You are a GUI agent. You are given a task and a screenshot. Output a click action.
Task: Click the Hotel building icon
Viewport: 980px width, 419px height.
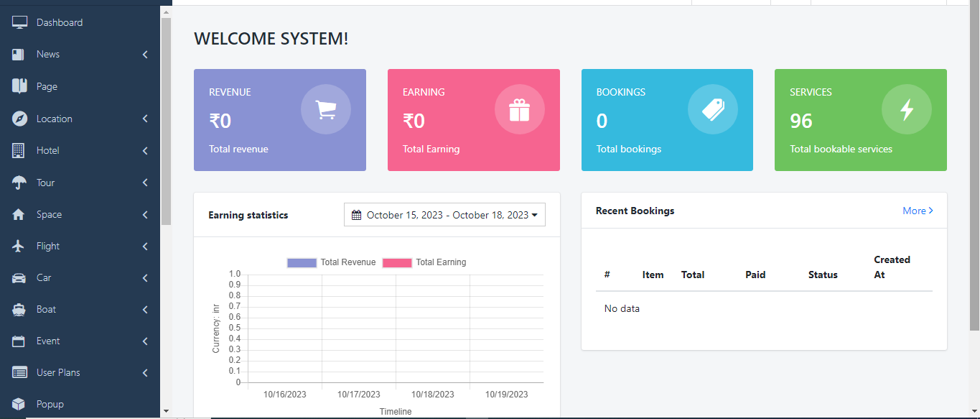click(19, 150)
